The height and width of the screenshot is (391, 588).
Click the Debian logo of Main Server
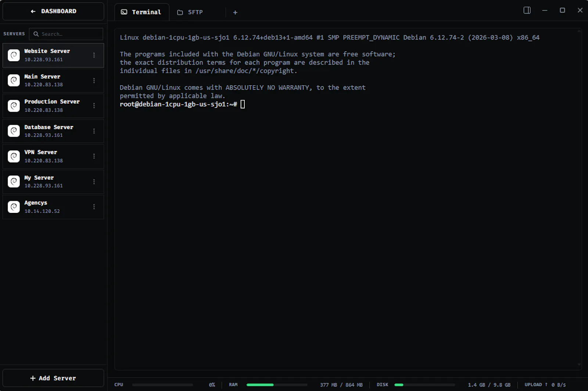(14, 80)
